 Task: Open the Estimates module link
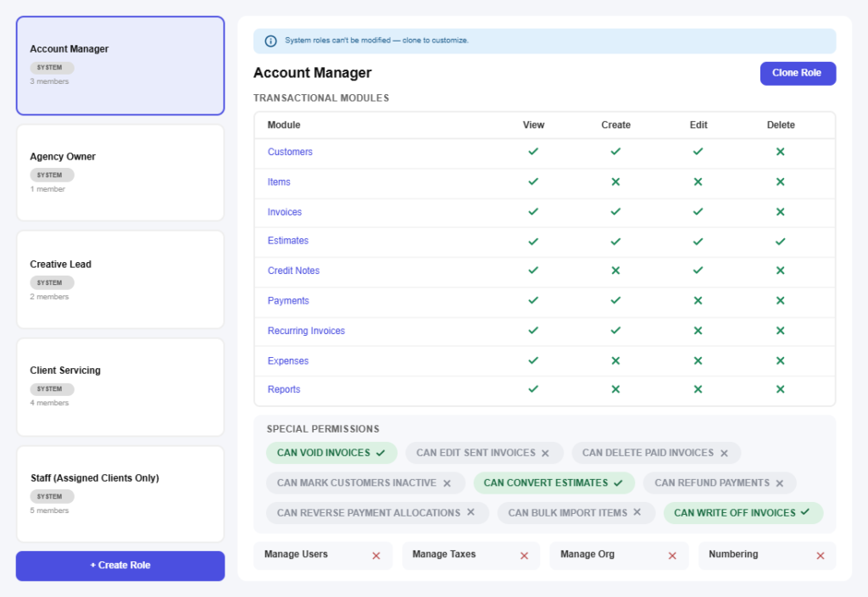[x=288, y=241]
